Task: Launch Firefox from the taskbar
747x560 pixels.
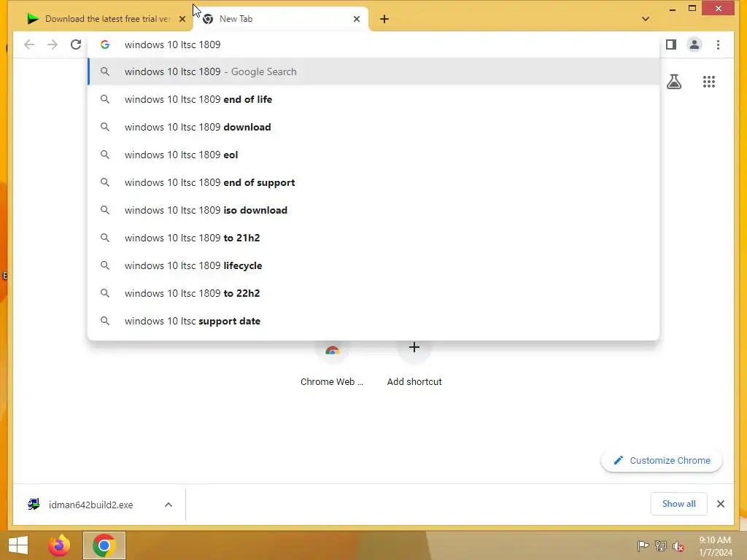Action: [59, 545]
